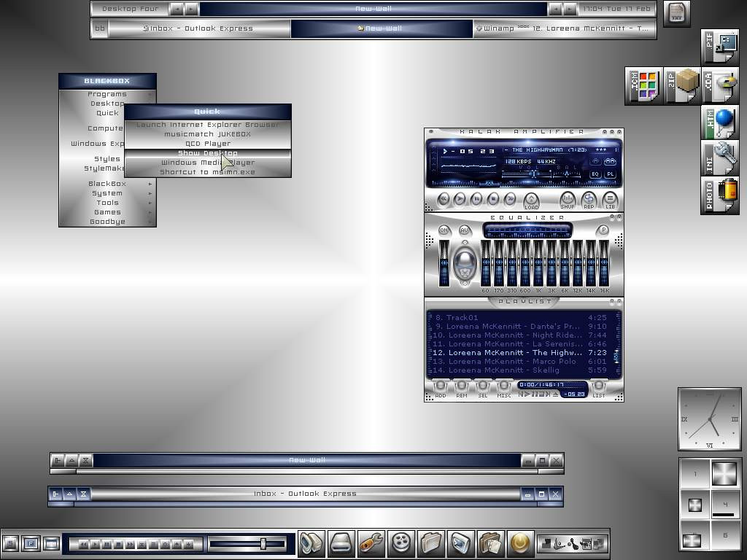This screenshot has height=560, width=747.
Task: Click the TXT file icon at top right
Action: tap(677, 13)
